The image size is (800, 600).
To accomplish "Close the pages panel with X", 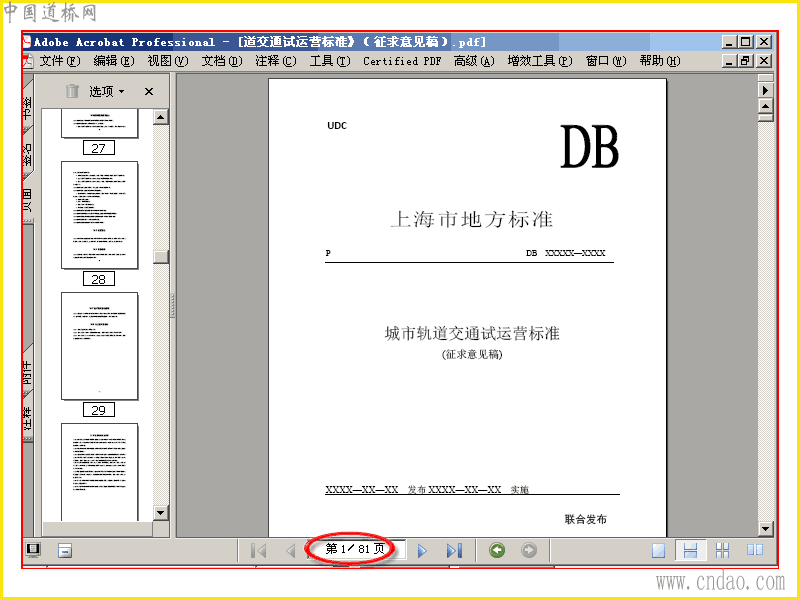I will 148,91.
